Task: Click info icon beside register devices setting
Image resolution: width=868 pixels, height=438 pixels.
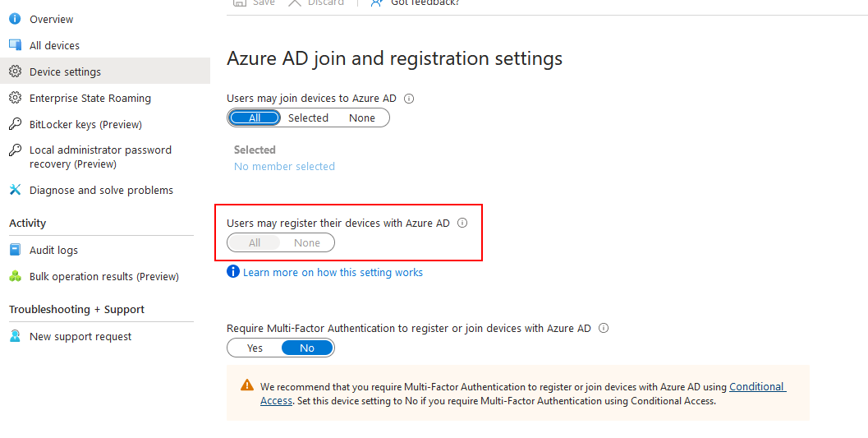Action: tap(462, 224)
